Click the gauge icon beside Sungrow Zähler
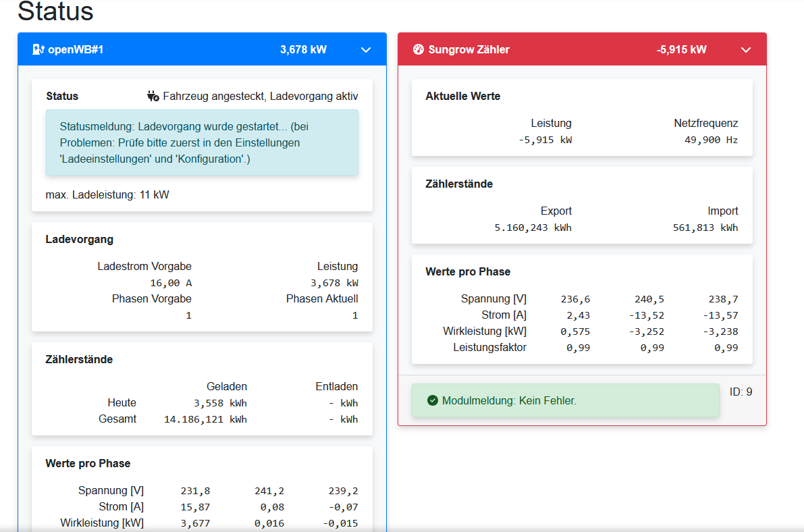The image size is (804, 532). (x=419, y=49)
